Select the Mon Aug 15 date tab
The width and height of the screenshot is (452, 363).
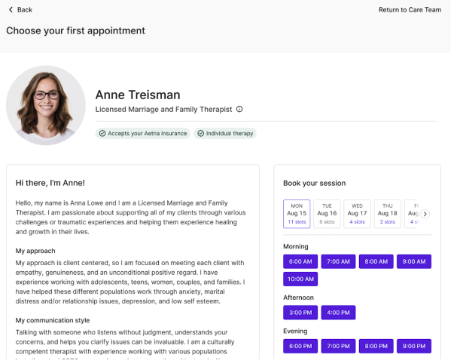pos(297,214)
